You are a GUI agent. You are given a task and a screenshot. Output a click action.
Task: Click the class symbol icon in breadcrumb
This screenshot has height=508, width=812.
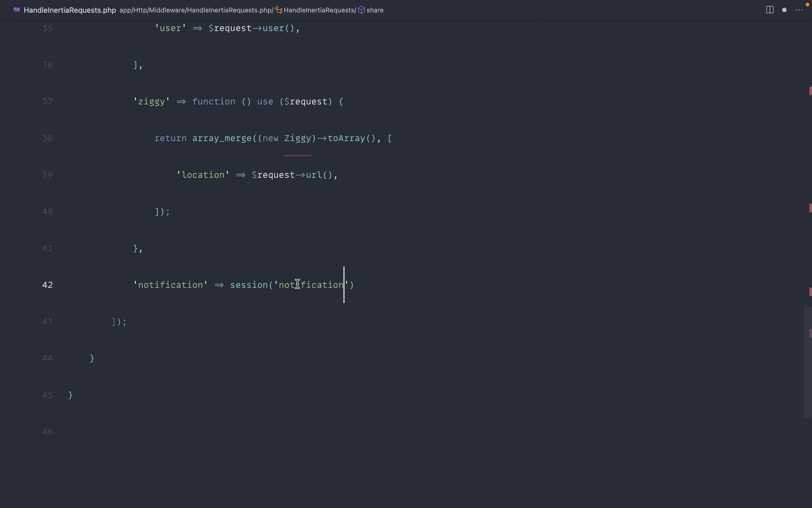point(279,10)
